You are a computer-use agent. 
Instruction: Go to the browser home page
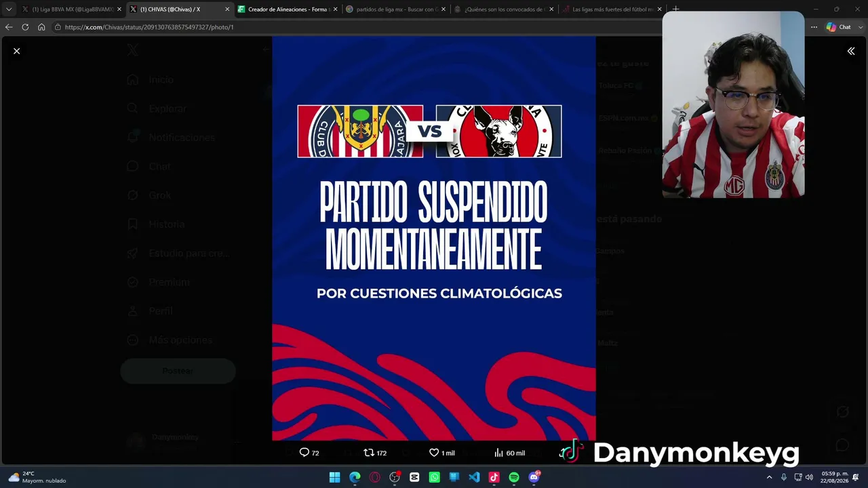point(41,27)
